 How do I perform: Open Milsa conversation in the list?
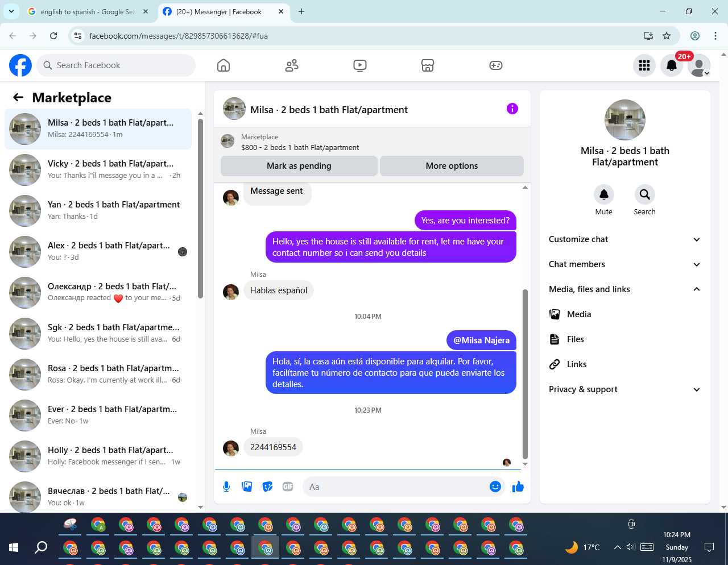click(x=98, y=129)
